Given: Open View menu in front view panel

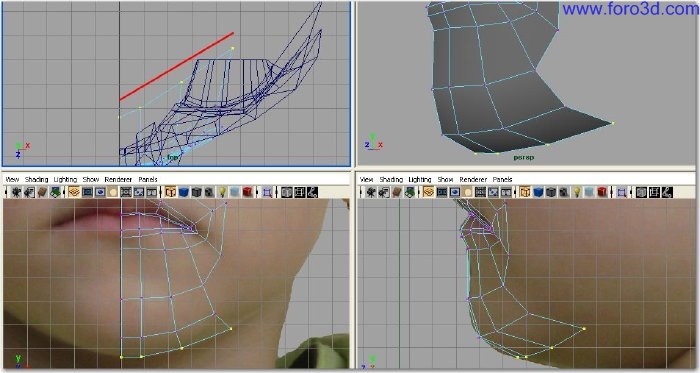Looking at the screenshot, I should pyautogui.click(x=12, y=179).
